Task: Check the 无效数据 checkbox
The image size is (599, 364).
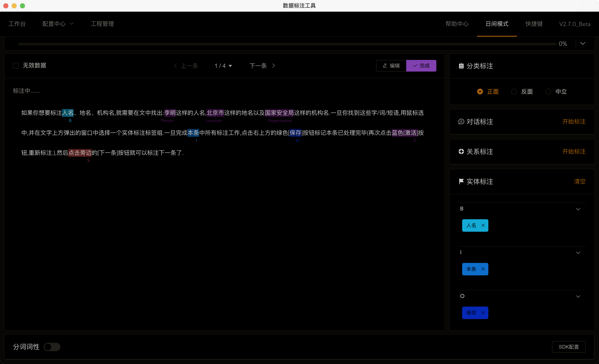Action: (x=16, y=66)
